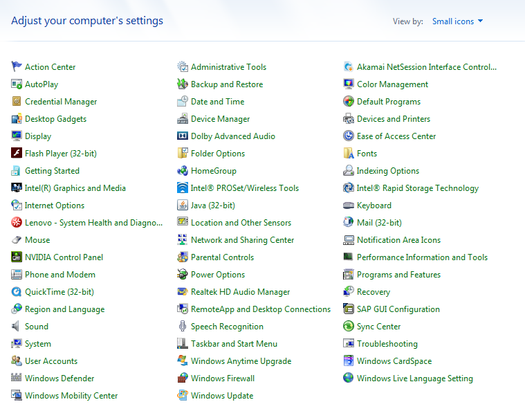
Task: Click the Fonts folder icon
Action: click(349, 154)
